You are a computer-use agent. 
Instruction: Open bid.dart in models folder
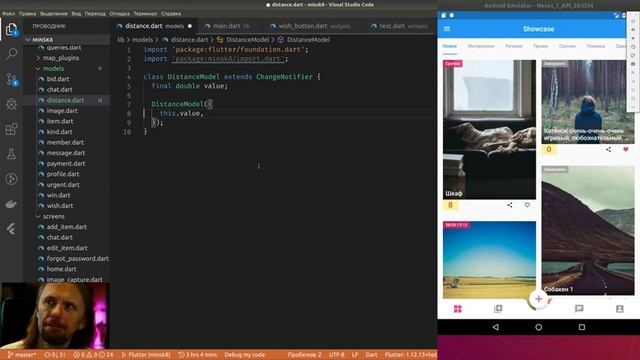point(58,79)
